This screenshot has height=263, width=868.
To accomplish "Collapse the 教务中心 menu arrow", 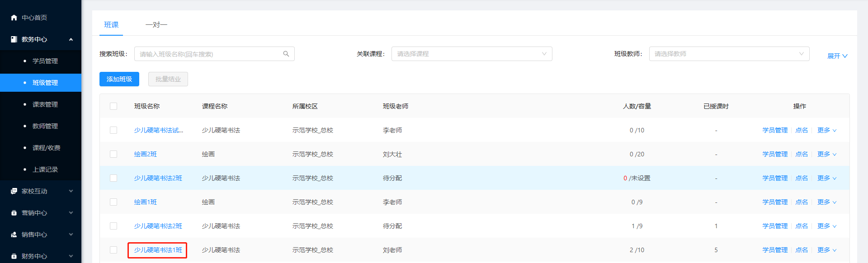I will [x=71, y=39].
